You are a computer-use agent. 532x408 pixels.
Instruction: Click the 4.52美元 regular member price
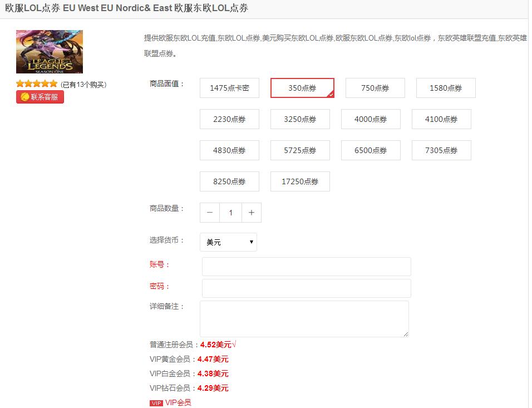point(216,345)
